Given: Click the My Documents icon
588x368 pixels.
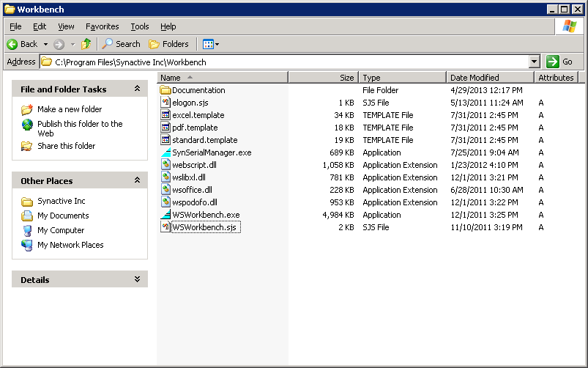Looking at the screenshot, I should [x=27, y=216].
